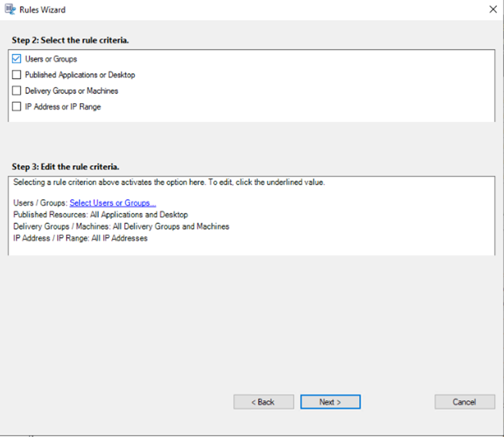Click the rule criterion instruction sentence
The height and width of the screenshot is (437, 504).
tap(169, 182)
